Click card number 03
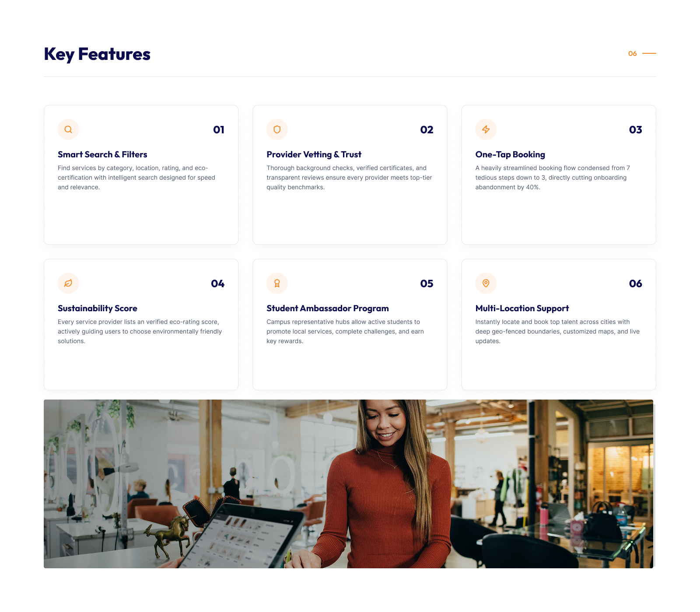The height and width of the screenshot is (612, 700). click(x=636, y=129)
